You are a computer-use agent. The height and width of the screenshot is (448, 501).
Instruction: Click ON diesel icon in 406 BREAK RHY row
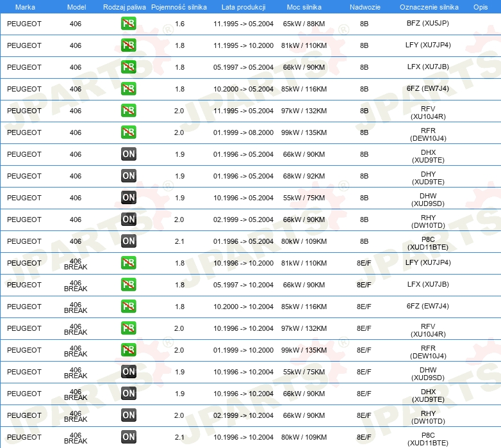128,415
